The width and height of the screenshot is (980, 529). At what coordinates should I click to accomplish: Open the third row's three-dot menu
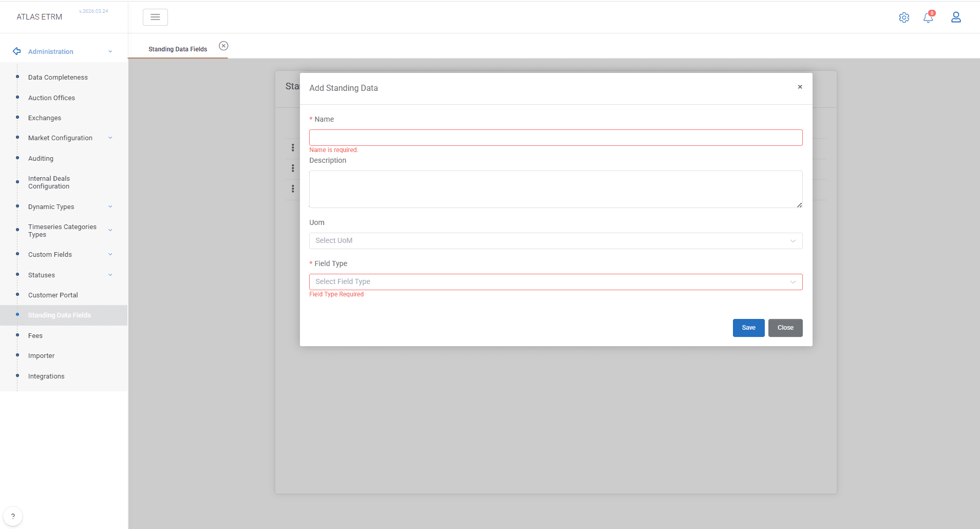click(293, 189)
